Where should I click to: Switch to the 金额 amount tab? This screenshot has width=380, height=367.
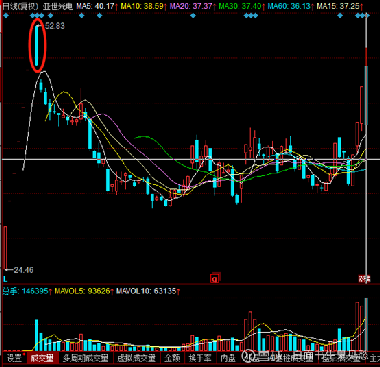172,358
